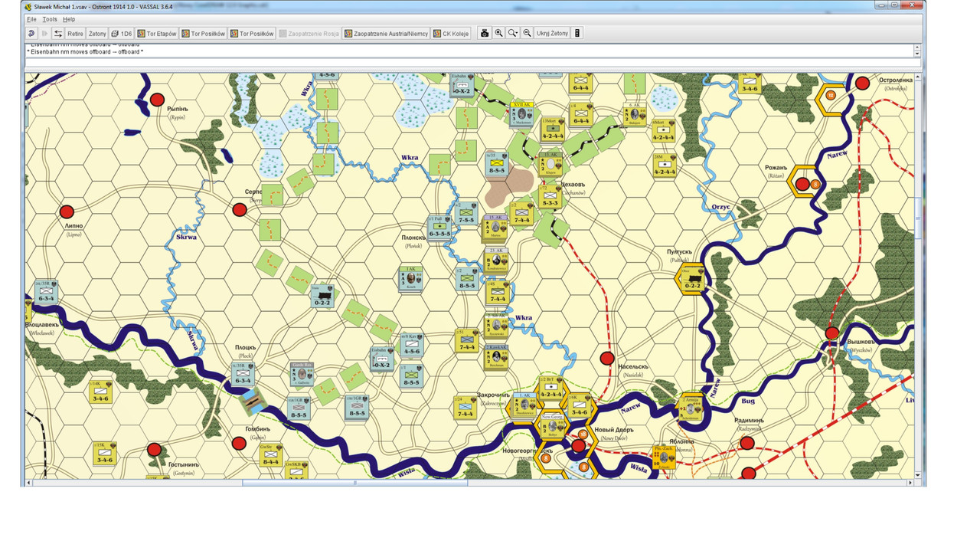Click the red dot at Wyszków

tap(832, 333)
